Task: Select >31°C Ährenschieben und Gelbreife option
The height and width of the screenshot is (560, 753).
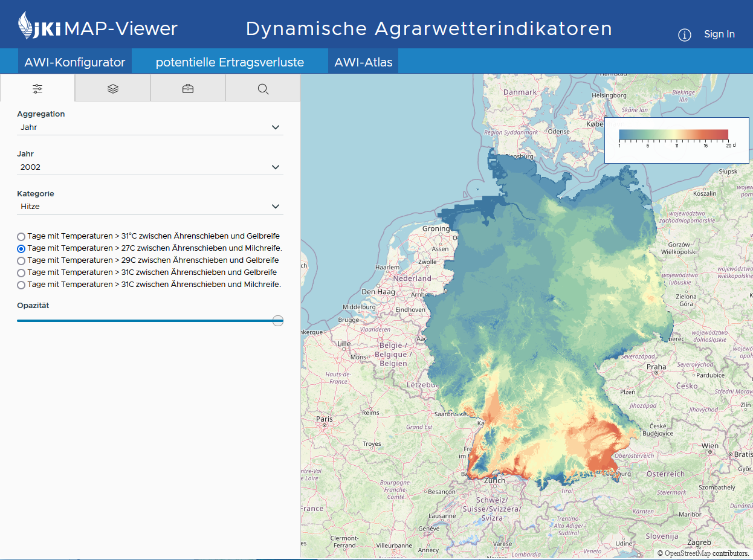Action: [x=22, y=237]
